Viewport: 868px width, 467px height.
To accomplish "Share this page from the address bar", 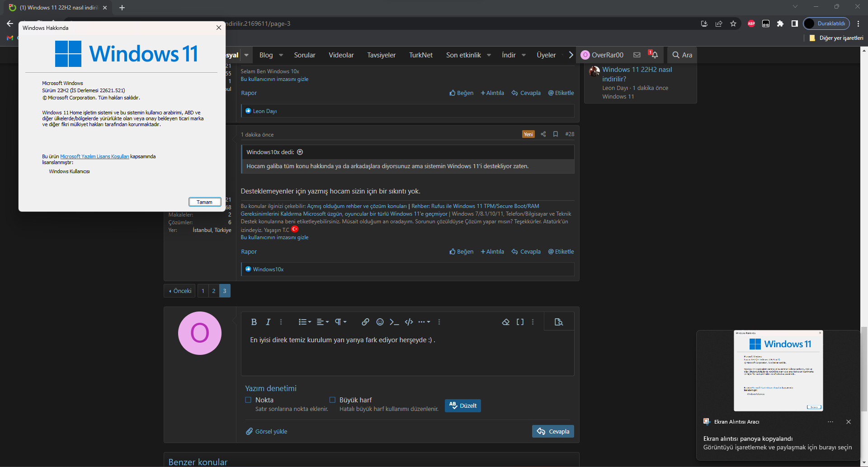I will click(719, 24).
